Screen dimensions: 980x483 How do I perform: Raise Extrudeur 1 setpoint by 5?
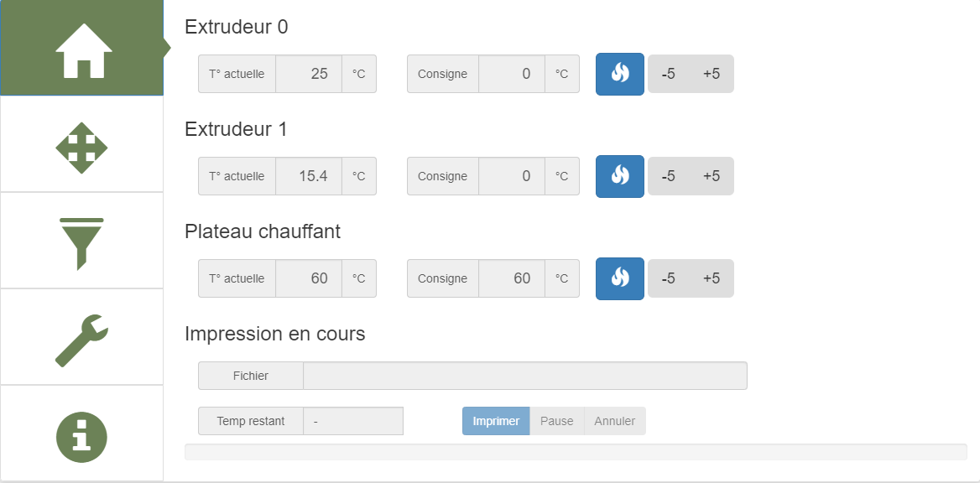[x=712, y=176]
